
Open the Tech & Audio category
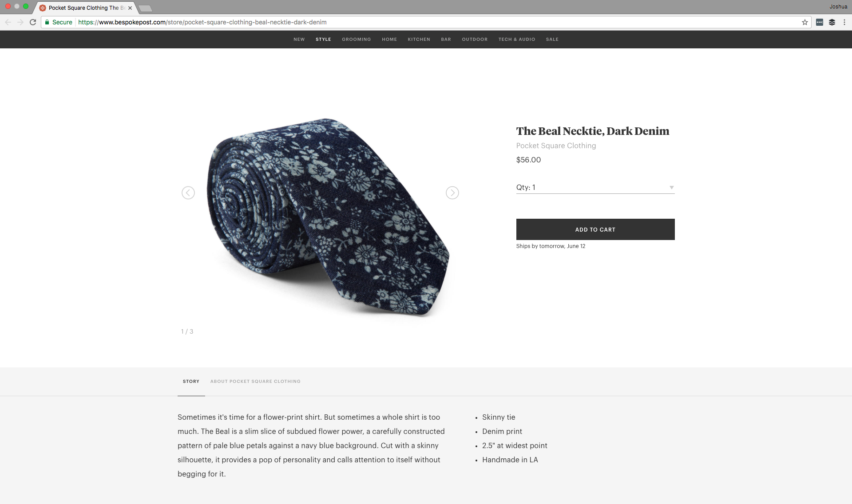coord(516,39)
